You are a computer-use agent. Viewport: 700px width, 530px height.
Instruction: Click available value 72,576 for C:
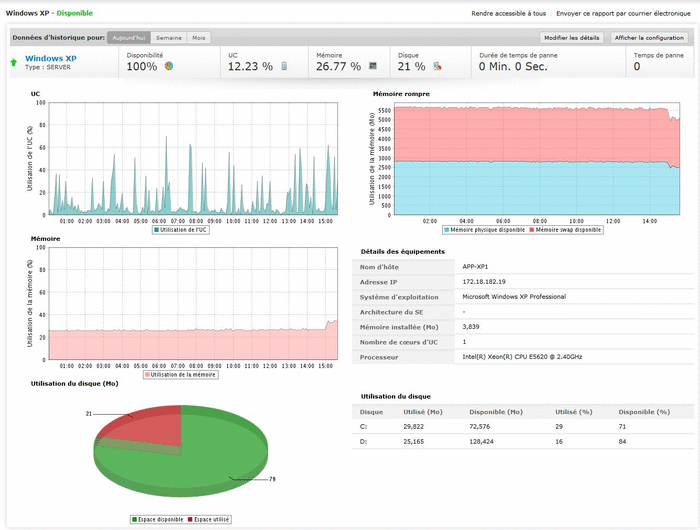tap(479, 426)
